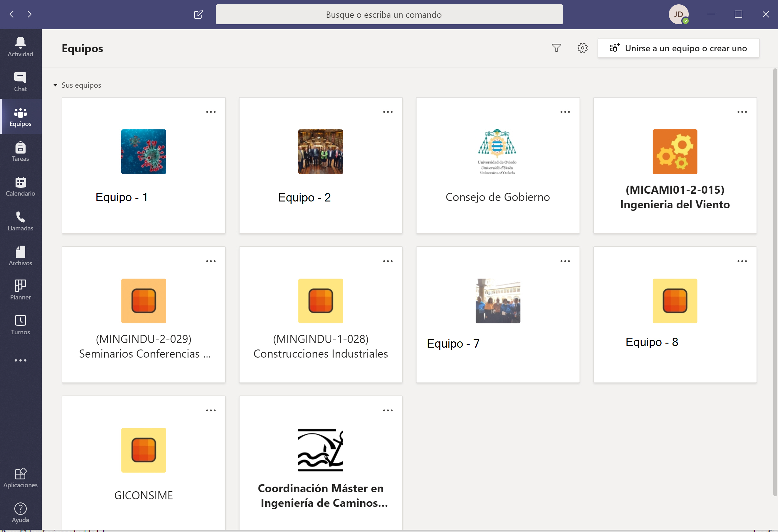
Task: Open the JD profile avatar
Action: (x=678, y=14)
